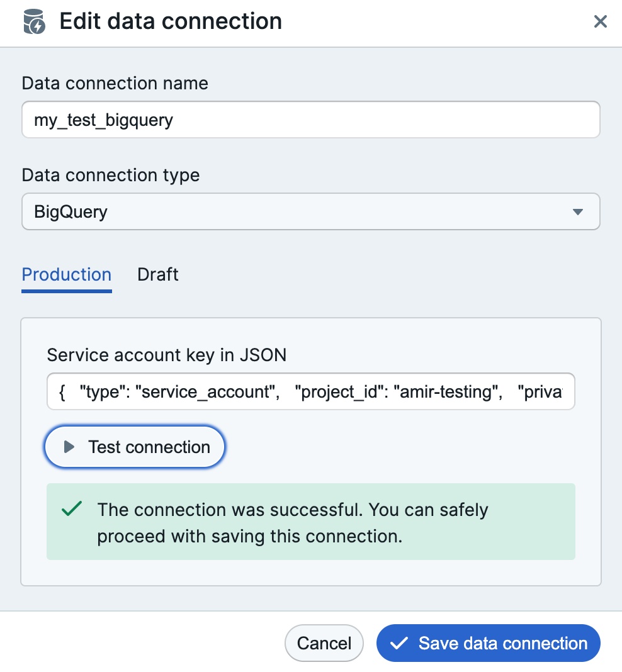Click the green checkmark success icon
Viewport: 622px width, 672px height.
[72, 508]
